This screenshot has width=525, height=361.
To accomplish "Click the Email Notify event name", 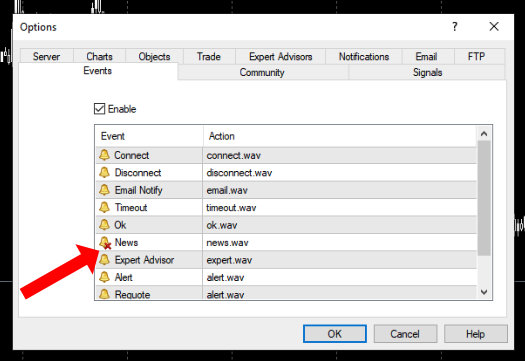I will [x=139, y=190].
